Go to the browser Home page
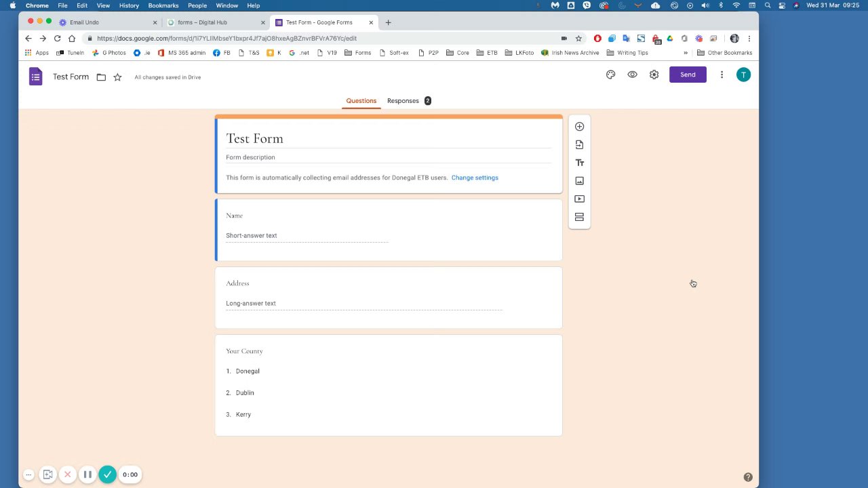 point(72,39)
